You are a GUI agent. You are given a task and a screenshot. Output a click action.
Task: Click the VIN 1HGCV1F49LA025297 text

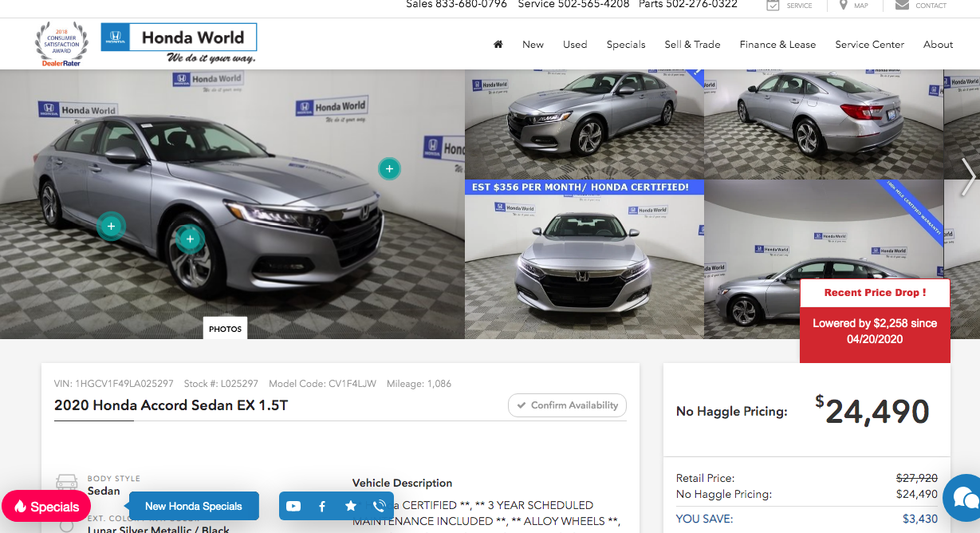(113, 384)
